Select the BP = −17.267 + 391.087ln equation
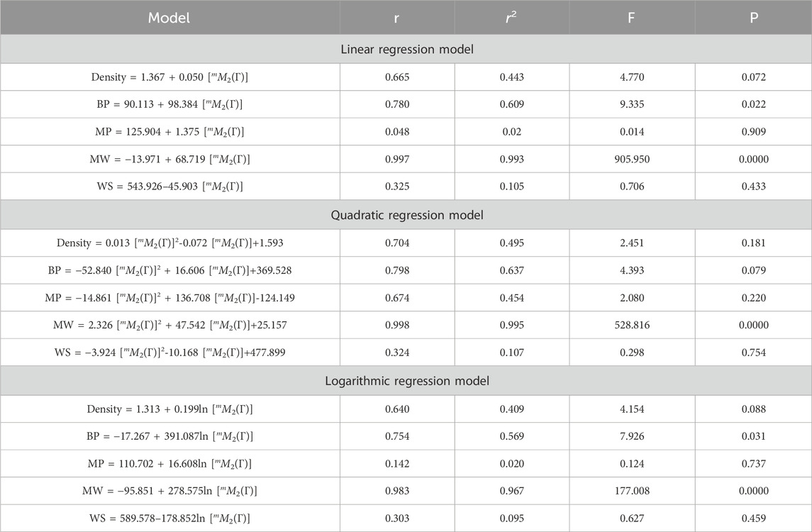The height and width of the screenshot is (532, 812). (x=169, y=436)
